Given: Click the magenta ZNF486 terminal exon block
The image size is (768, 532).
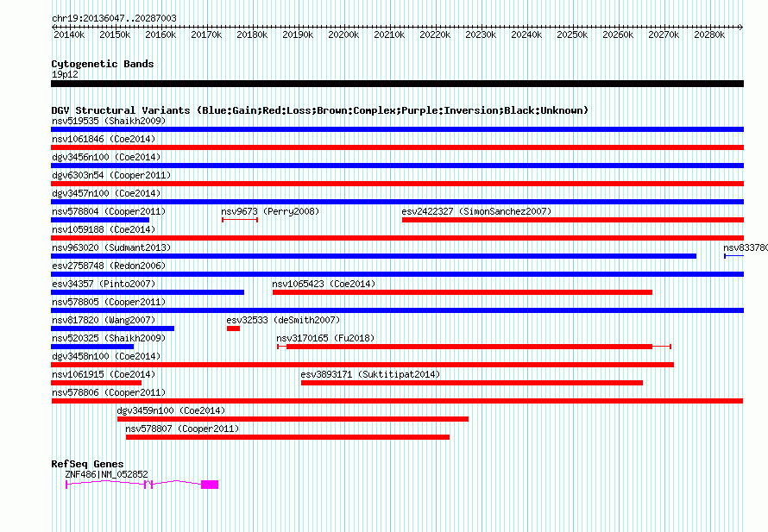Looking at the screenshot, I should 210,485.
